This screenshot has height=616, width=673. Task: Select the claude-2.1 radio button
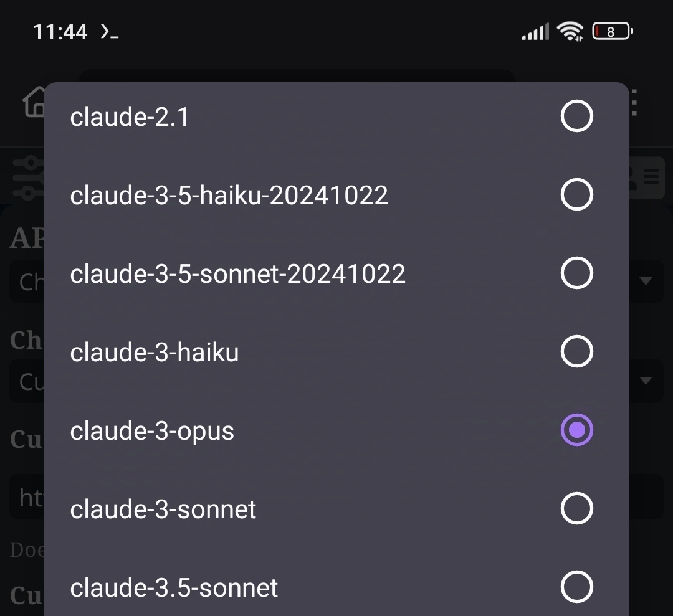[x=577, y=116]
